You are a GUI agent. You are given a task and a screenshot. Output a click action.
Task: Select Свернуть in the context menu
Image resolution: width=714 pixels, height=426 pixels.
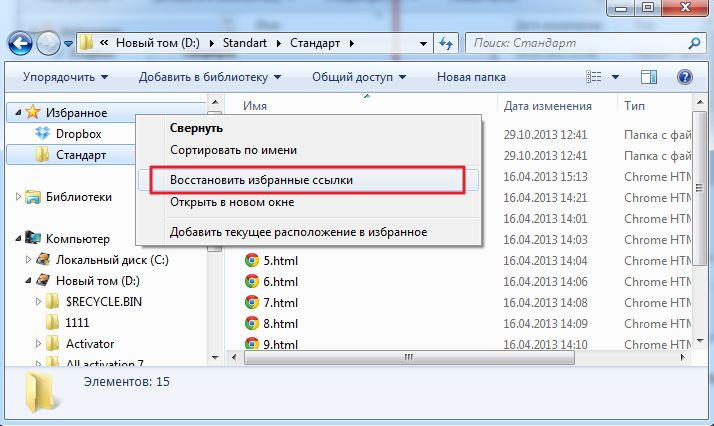click(196, 128)
